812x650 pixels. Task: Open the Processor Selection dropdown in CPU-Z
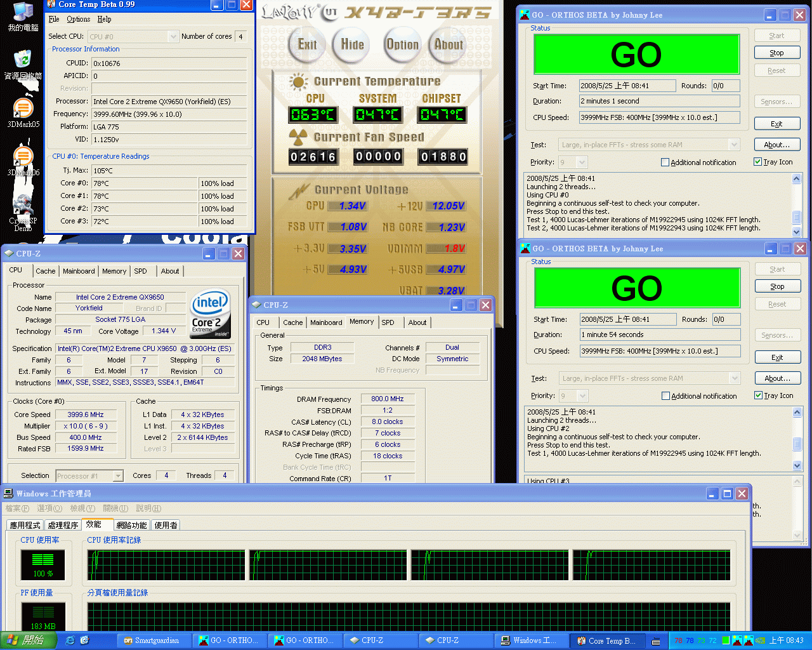[117, 476]
